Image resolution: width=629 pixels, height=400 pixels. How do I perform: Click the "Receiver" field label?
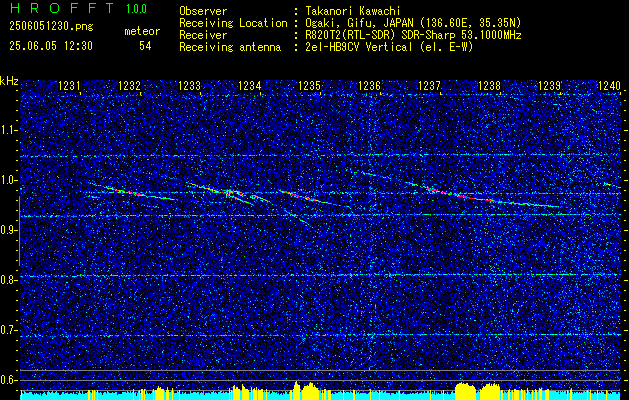pyautogui.click(x=203, y=35)
